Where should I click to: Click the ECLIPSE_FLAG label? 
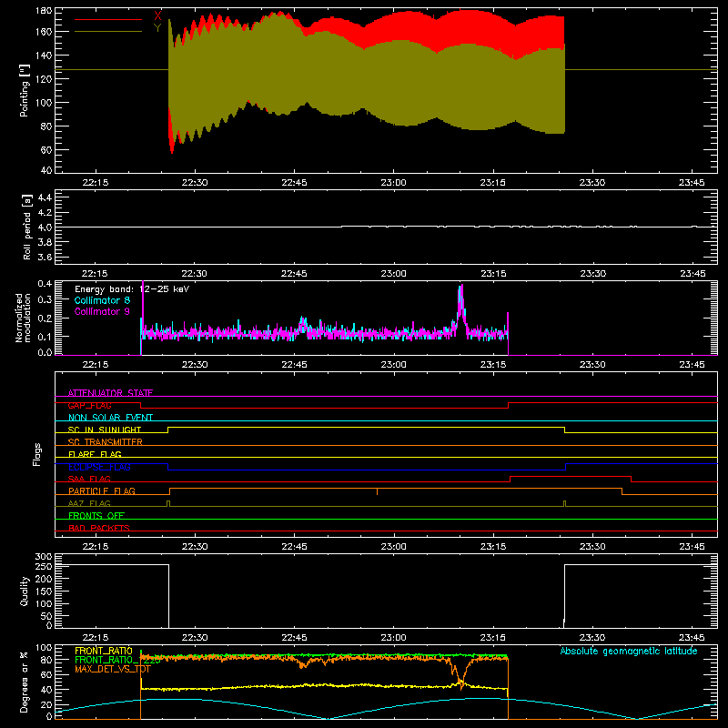coord(99,467)
